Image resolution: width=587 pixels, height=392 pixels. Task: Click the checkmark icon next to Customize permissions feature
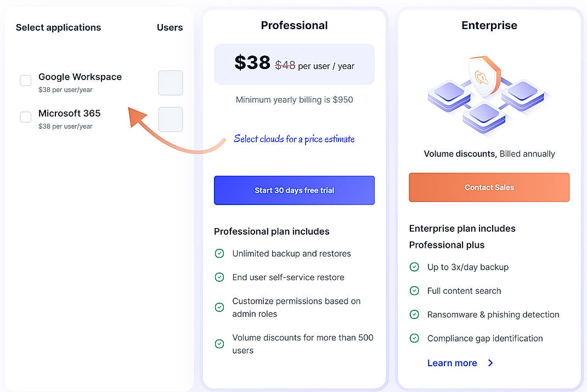tap(219, 306)
